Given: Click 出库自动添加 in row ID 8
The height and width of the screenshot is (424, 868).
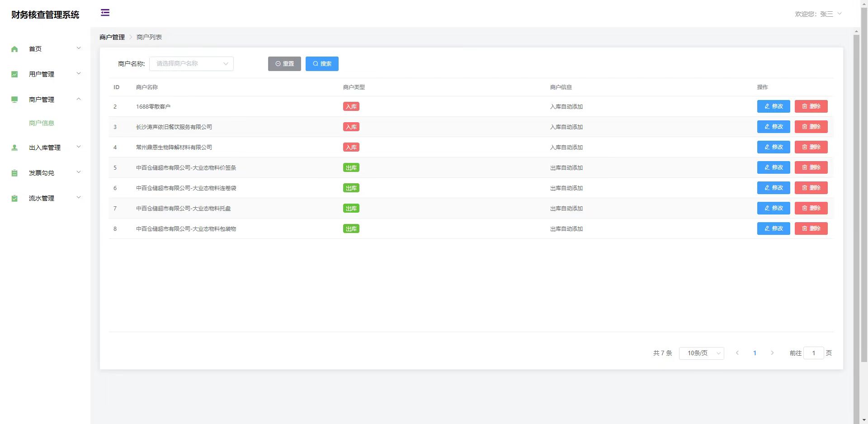Looking at the screenshot, I should tap(566, 229).
